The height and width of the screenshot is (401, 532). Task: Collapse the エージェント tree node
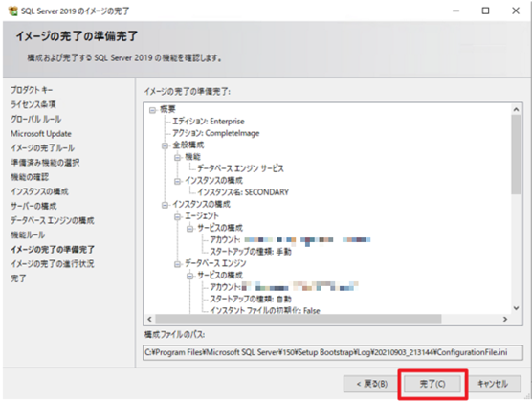tap(177, 216)
